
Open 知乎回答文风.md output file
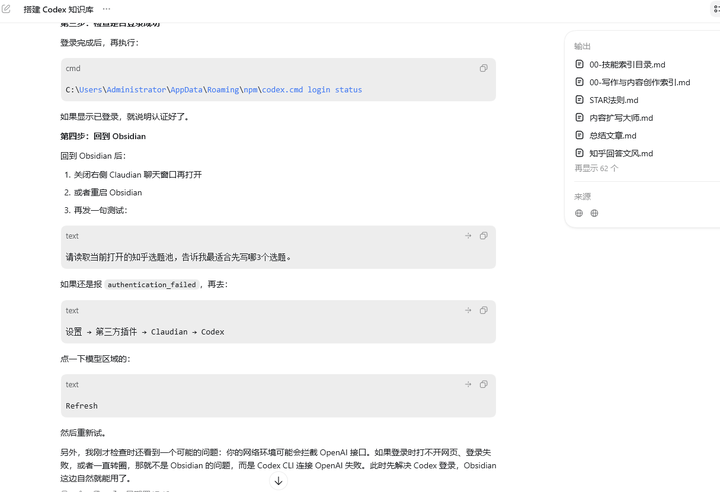614,153
